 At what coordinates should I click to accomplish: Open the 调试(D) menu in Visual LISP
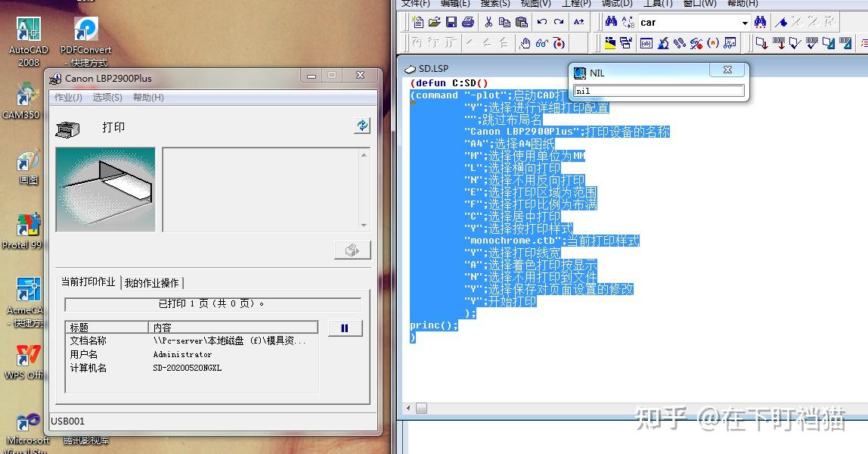tap(617, 3)
